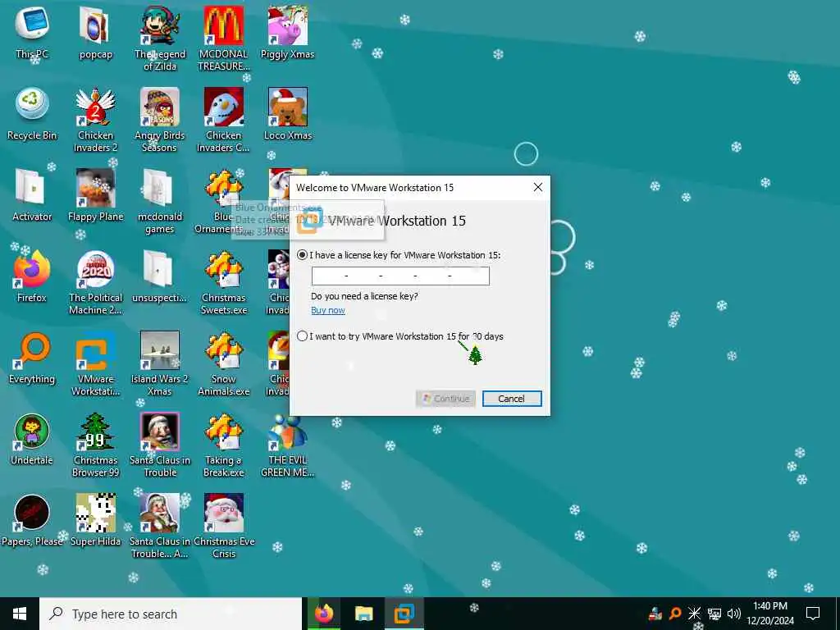The image size is (840, 630).
Task: Select The Political Machine 2020 shortcut
Action: (x=95, y=283)
